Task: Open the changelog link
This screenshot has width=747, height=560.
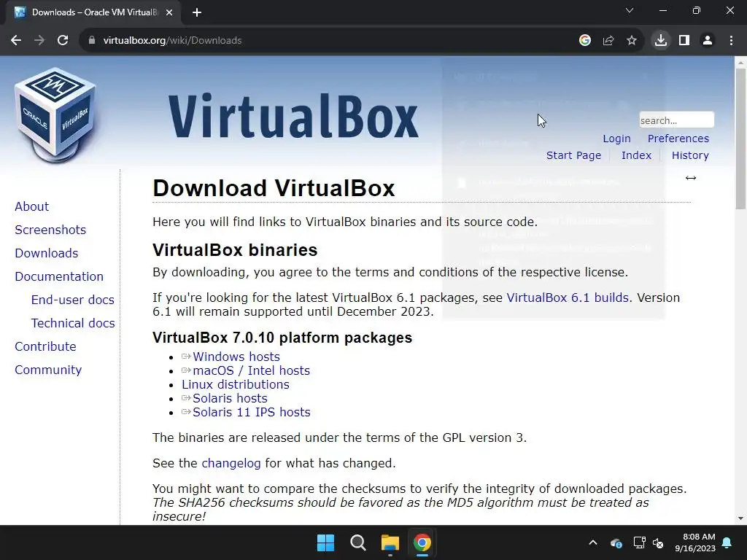Action: pos(231,463)
